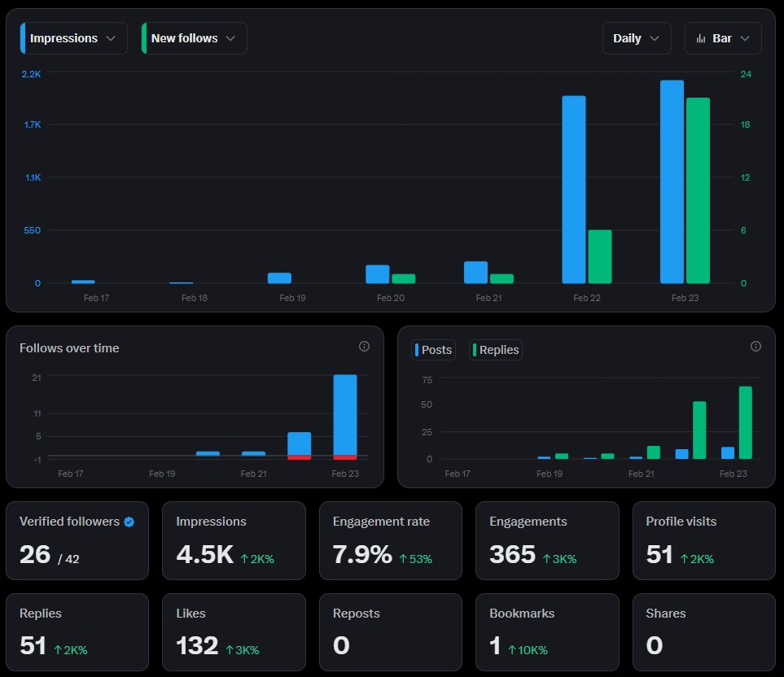Image resolution: width=784 pixels, height=677 pixels.
Task: Open the Bar chart type dropdown
Action: (x=723, y=38)
